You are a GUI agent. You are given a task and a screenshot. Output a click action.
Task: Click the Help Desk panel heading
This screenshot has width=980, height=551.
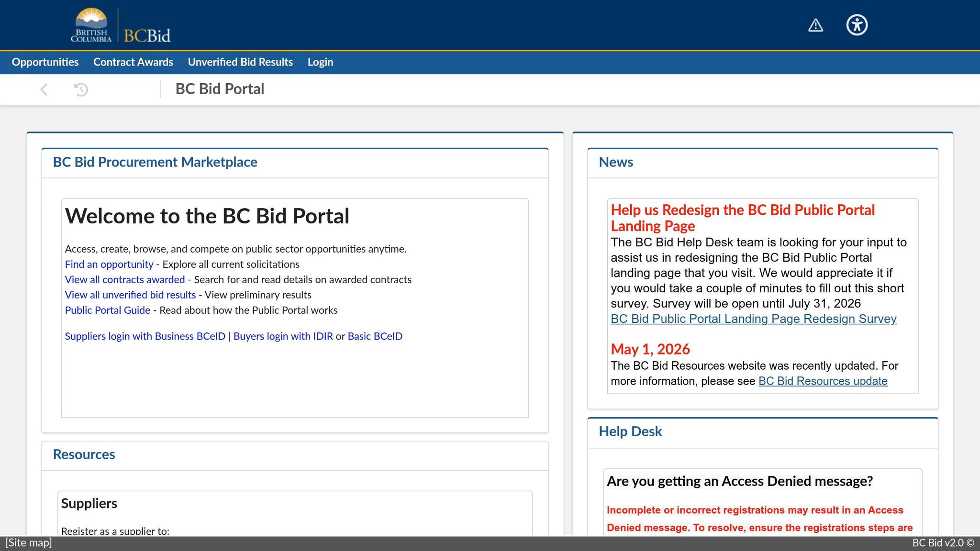click(x=630, y=431)
